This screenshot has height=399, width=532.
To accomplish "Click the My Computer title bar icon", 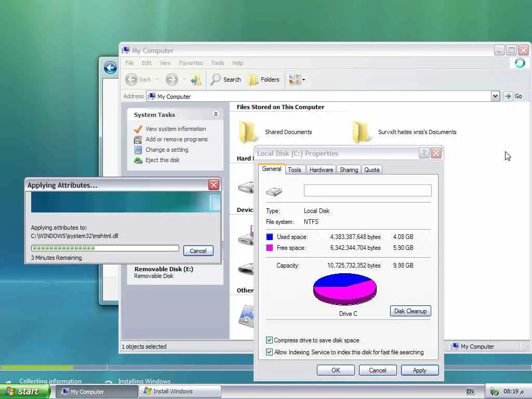I will pos(126,50).
